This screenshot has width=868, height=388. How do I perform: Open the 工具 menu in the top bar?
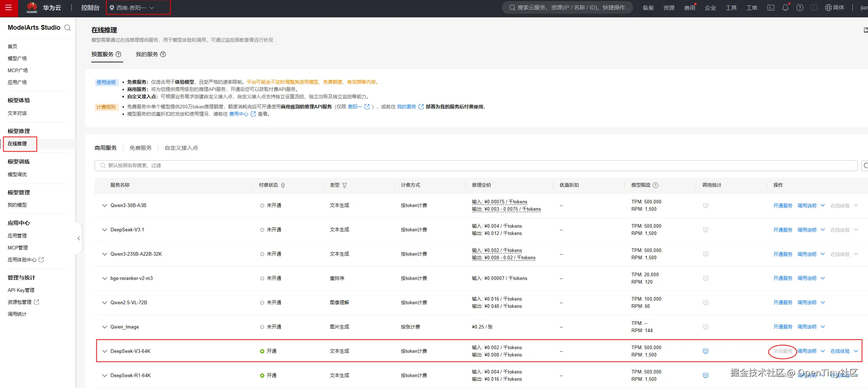pyautogui.click(x=731, y=8)
